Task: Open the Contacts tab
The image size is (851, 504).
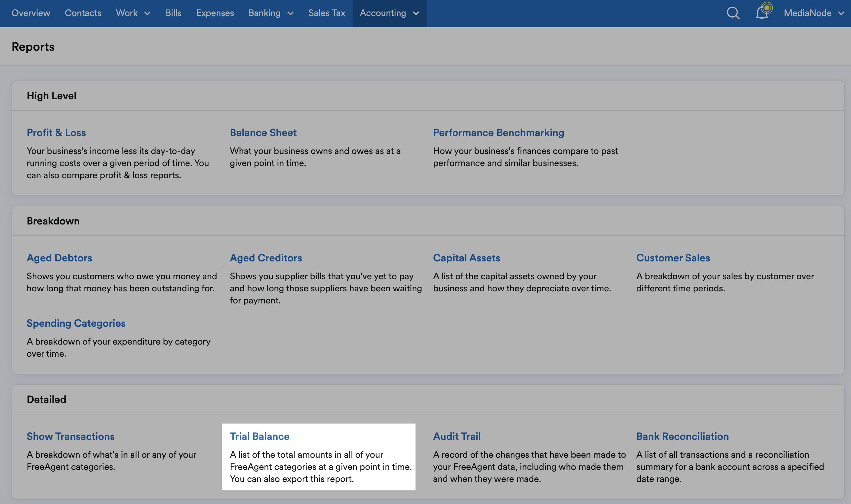Action: pyautogui.click(x=83, y=13)
